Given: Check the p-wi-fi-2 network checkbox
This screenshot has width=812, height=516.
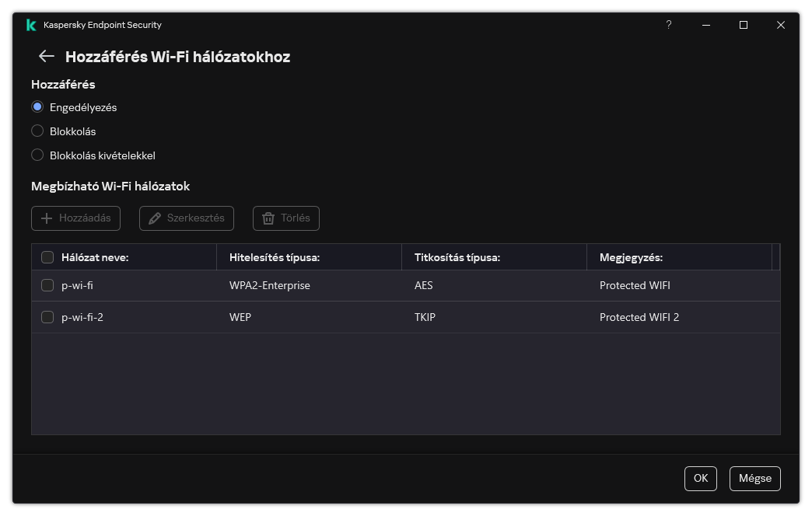Looking at the screenshot, I should pos(47,317).
